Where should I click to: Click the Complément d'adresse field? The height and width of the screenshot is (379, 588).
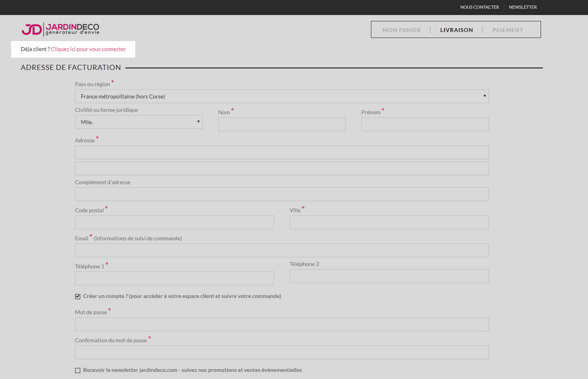[x=282, y=194]
